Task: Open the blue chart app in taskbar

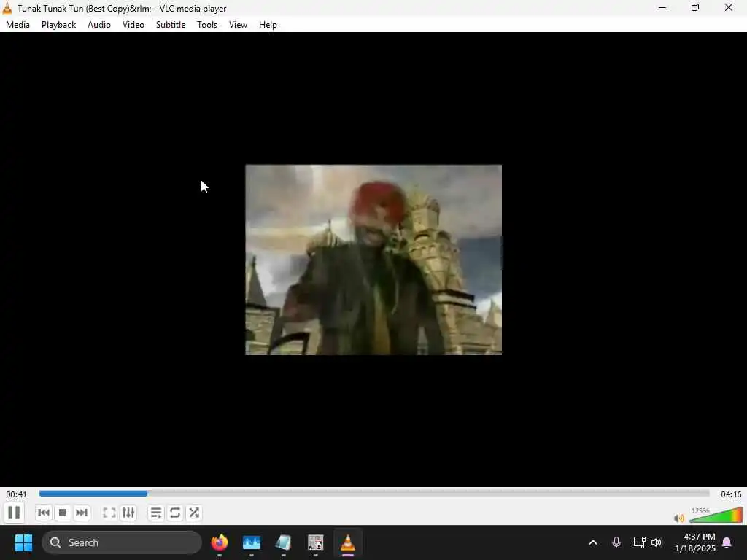Action: click(x=252, y=542)
